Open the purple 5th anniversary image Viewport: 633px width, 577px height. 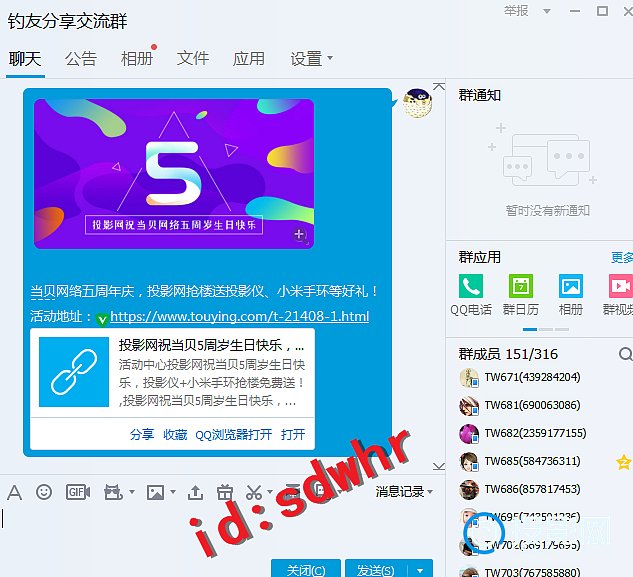tap(174, 174)
